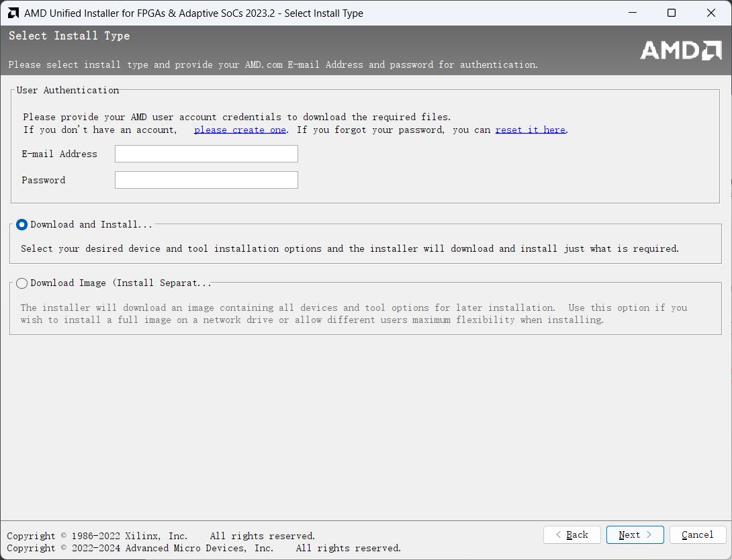
Task: Close the AMD Unified Installer window
Action: [711, 13]
